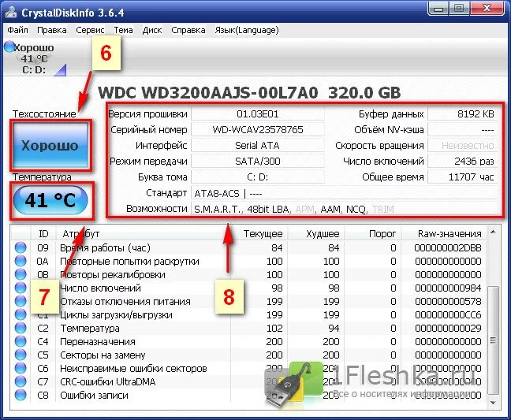Click the Raw-значения column header
Image resolution: width=511 pixels, height=420 pixels.
(x=444, y=233)
